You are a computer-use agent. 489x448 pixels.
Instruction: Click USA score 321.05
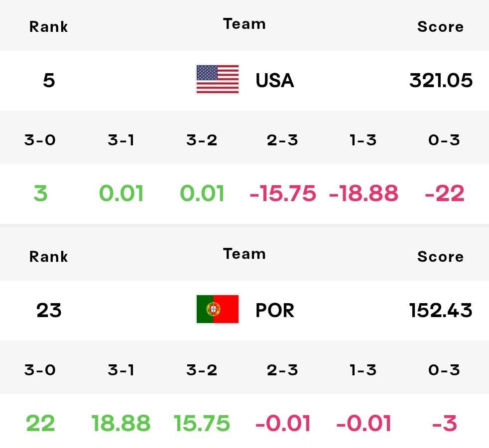click(x=441, y=80)
